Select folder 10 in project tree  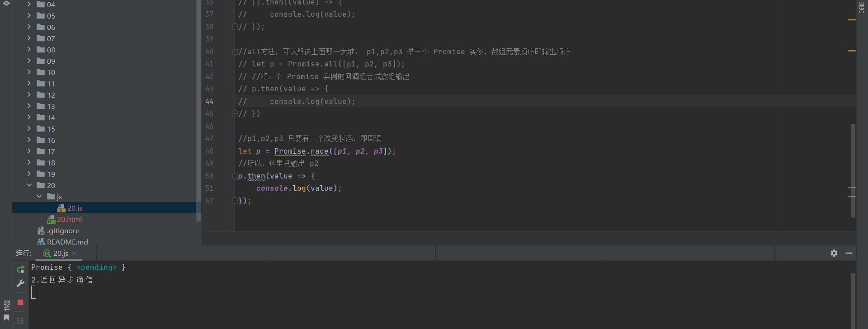(x=46, y=72)
